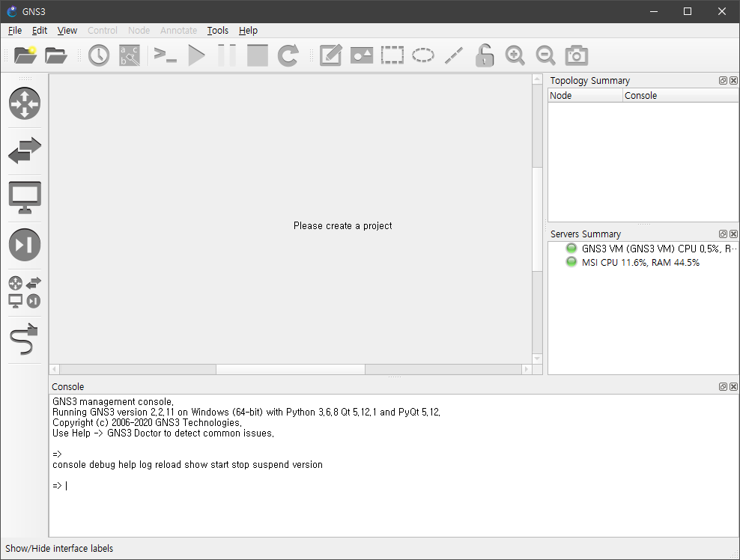Select the Draw a rectangle tool
This screenshot has width=740, height=560.
(392, 55)
